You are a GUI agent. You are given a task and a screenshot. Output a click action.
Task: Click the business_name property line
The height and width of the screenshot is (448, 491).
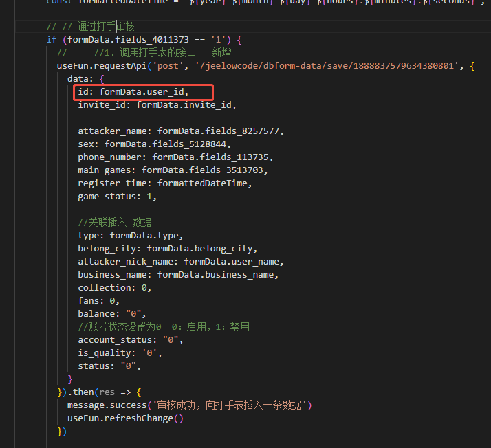[x=177, y=275]
